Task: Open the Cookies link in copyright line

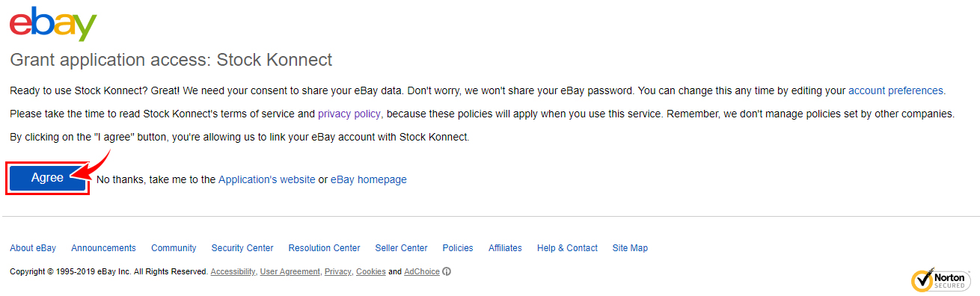Action: pyautogui.click(x=371, y=272)
